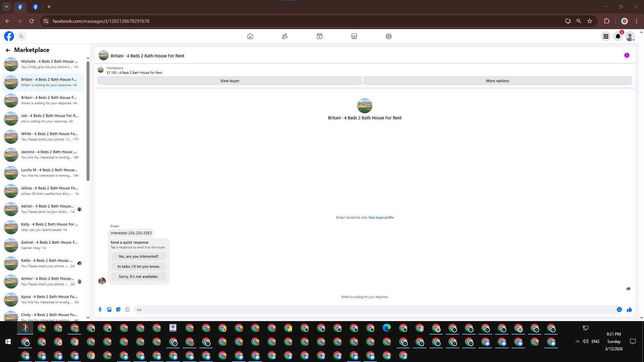Open the Lunita M conversation
The height and width of the screenshot is (362, 644).
tap(43, 173)
